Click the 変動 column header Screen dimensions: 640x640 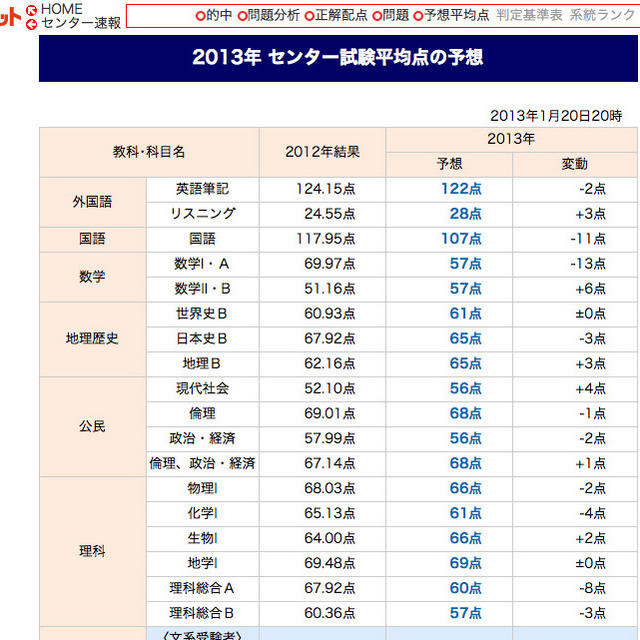click(575, 164)
